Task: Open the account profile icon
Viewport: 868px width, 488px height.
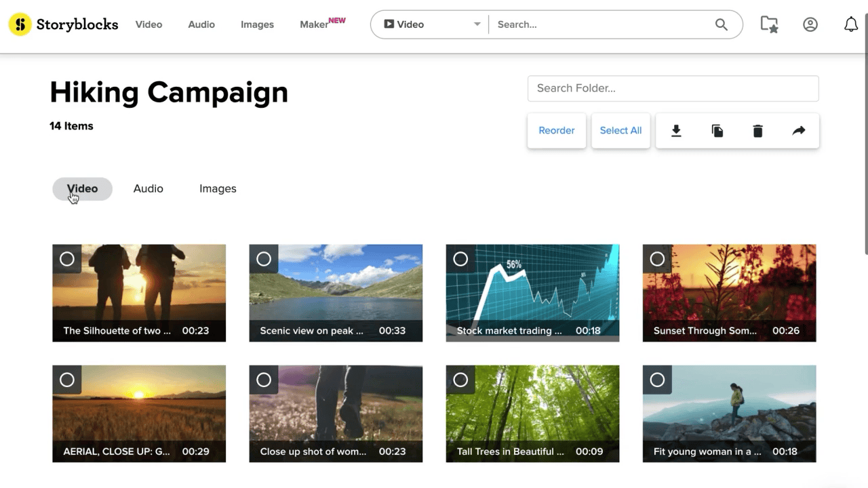Action: pyautogui.click(x=810, y=24)
